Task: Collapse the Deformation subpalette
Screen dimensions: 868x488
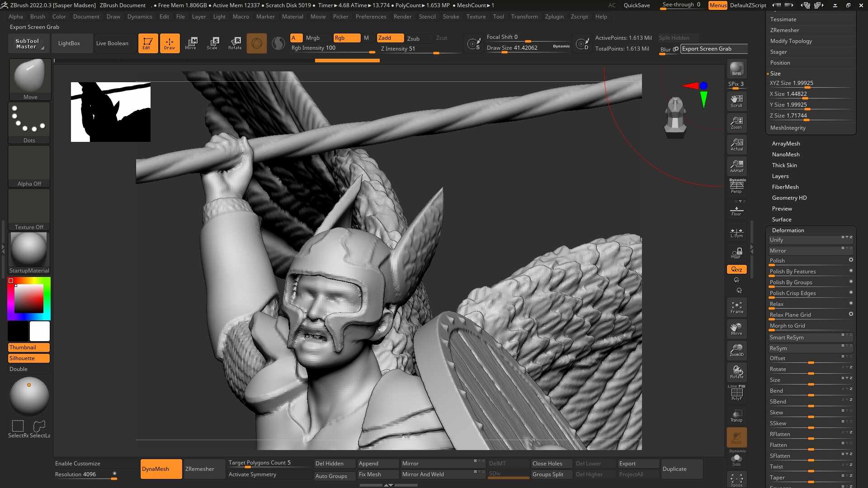Action: pos(788,230)
